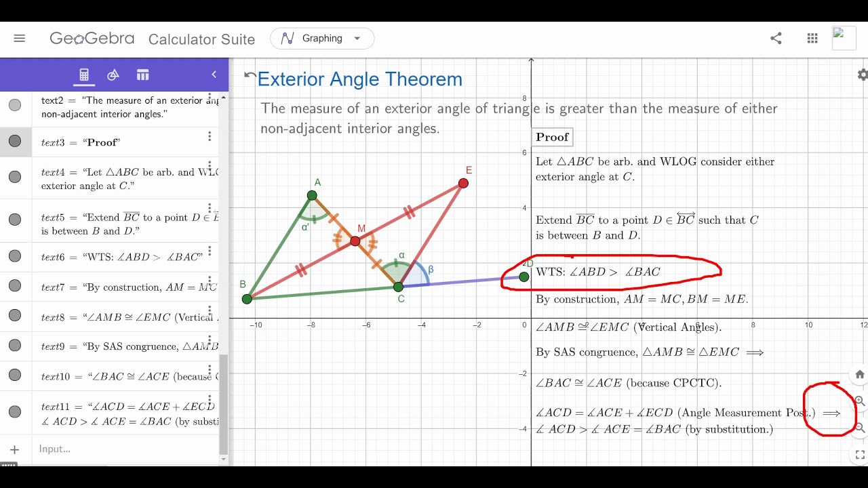868x488 pixels.
Task: Select the Exterior Angle Theorem title text
Action: click(x=359, y=79)
